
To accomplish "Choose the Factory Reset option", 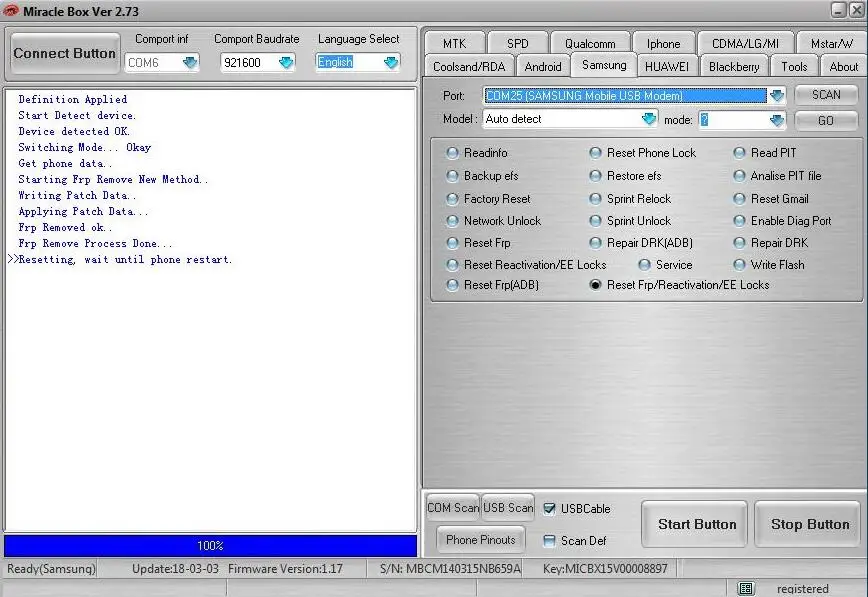I will click(x=452, y=198).
